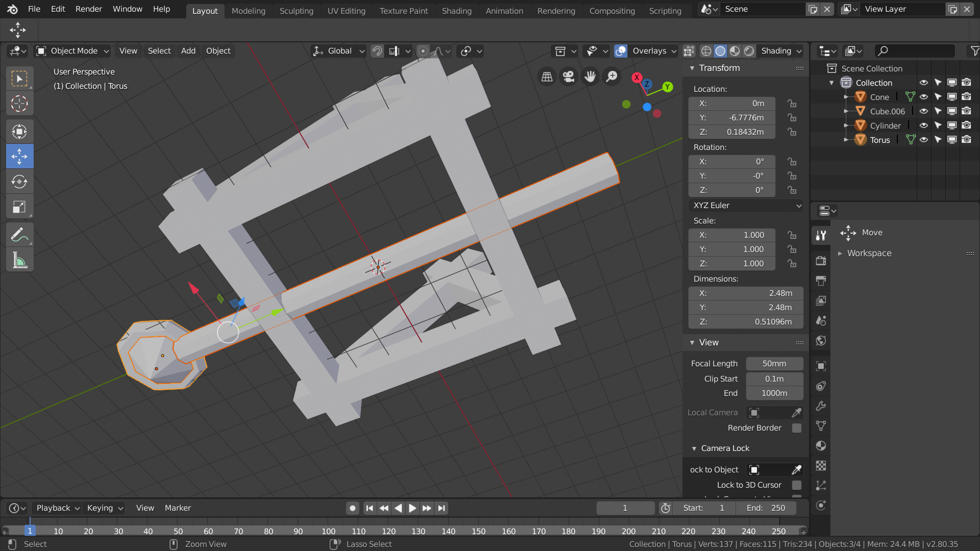Enable Lock to 3D Cursor checkbox

tap(797, 485)
